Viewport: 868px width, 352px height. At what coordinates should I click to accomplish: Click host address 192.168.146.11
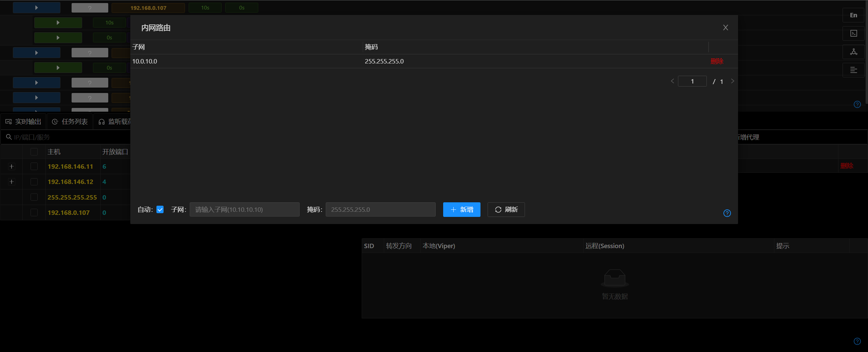tap(70, 166)
